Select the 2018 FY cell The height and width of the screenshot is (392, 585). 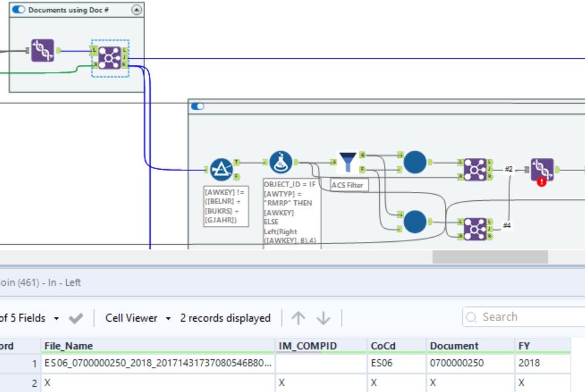click(x=543, y=363)
